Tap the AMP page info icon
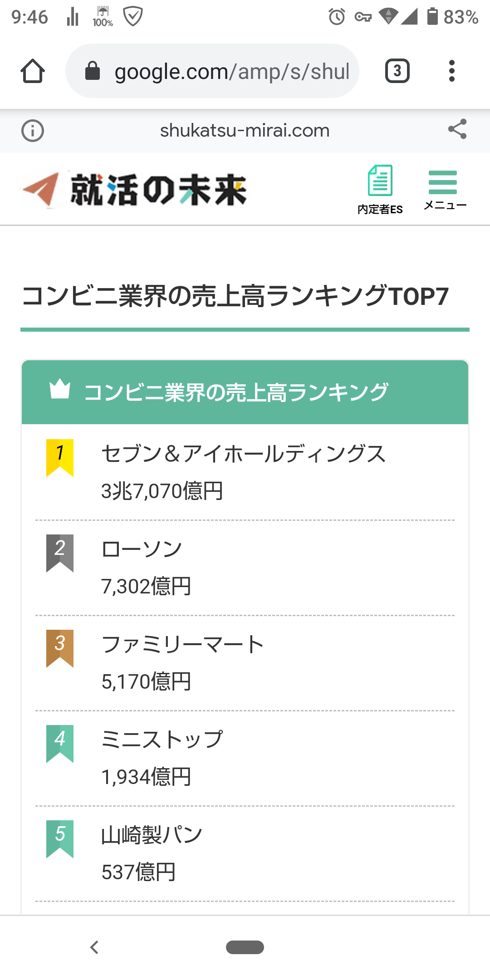Screen dimensions: 490x980 [x=33, y=131]
